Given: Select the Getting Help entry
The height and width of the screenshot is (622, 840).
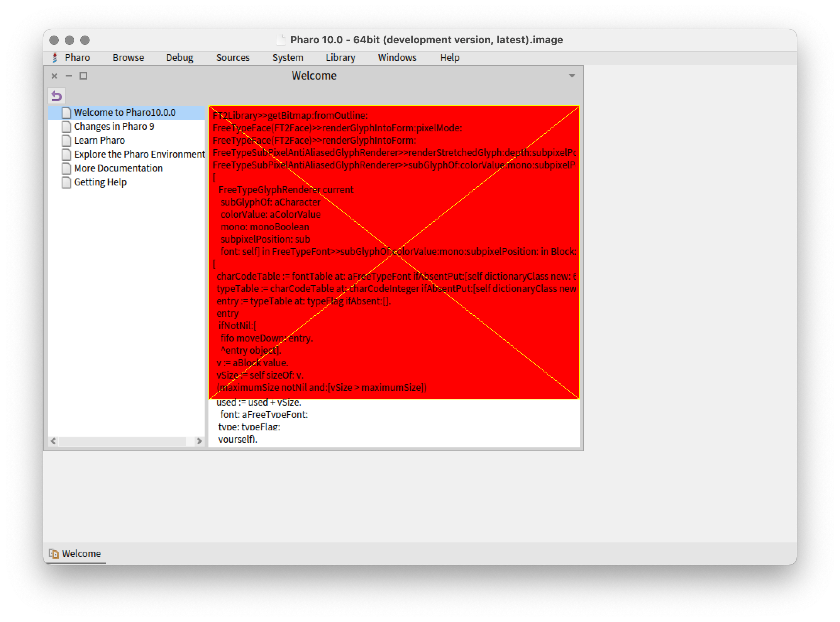Looking at the screenshot, I should 100,182.
